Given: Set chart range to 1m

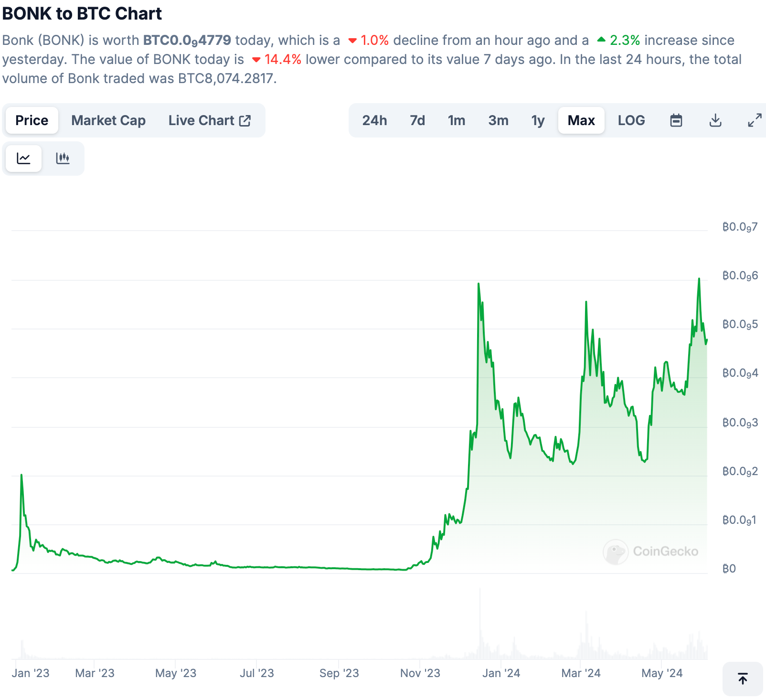Looking at the screenshot, I should [x=457, y=120].
